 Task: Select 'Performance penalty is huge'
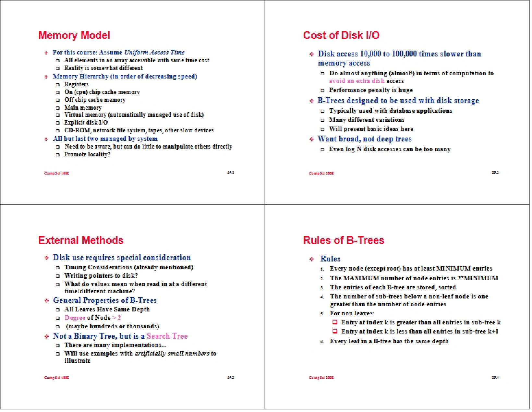tap(371, 90)
